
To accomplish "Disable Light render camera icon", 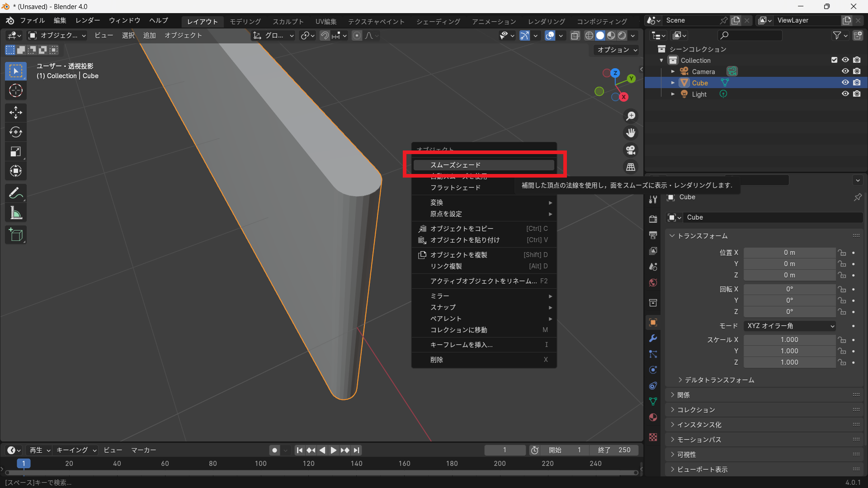I will tap(857, 94).
